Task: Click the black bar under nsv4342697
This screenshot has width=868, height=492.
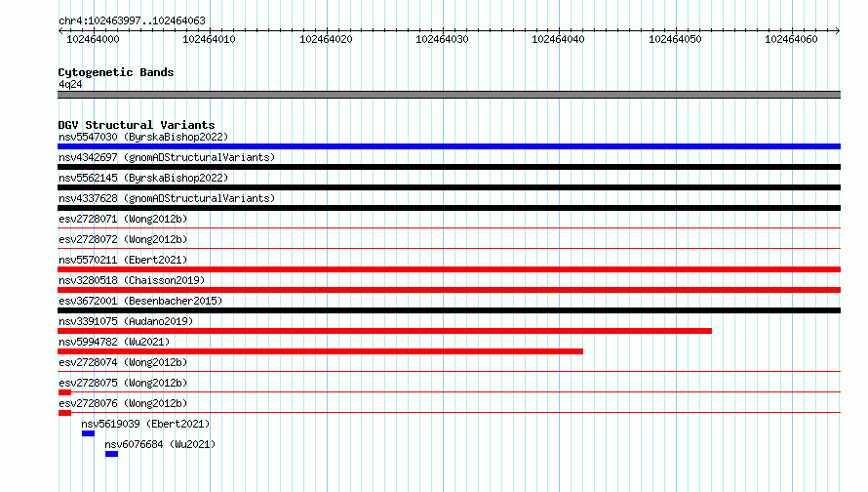Action: click(x=449, y=167)
